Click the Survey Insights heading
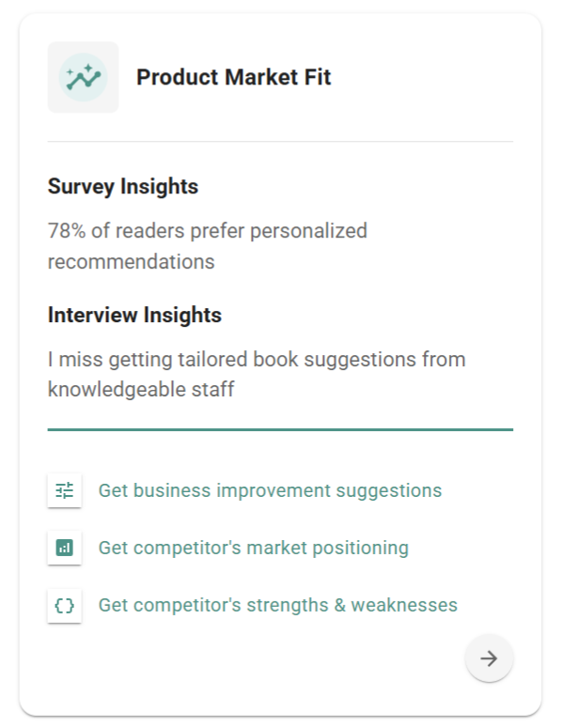This screenshot has height=728, width=562. tap(123, 187)
